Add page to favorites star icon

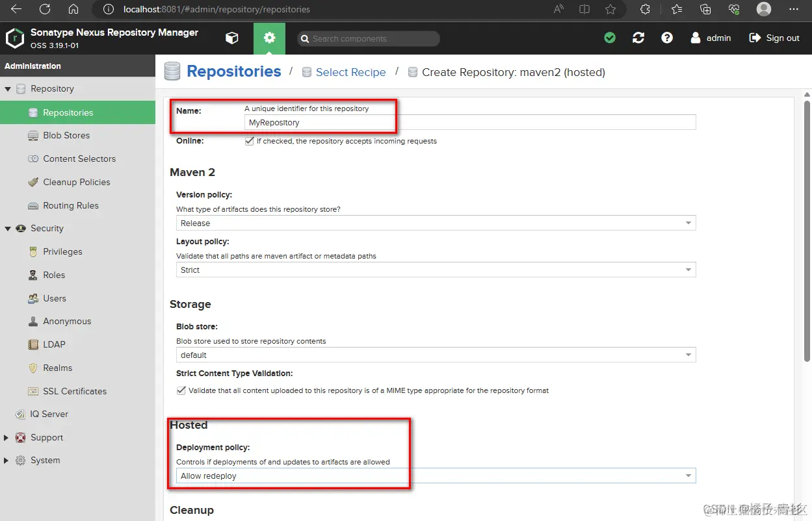(610, 9)
